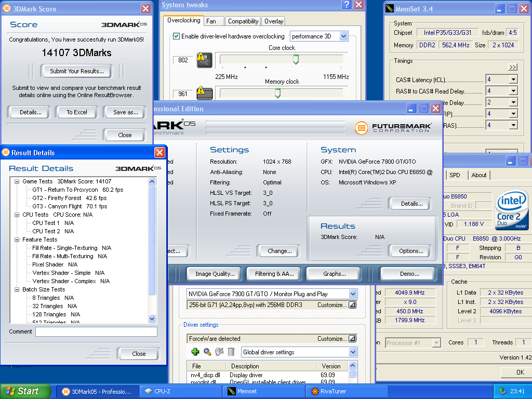Click the system tray icon near clock
Viewport: 532px width, 399px height.
[502, 391]
